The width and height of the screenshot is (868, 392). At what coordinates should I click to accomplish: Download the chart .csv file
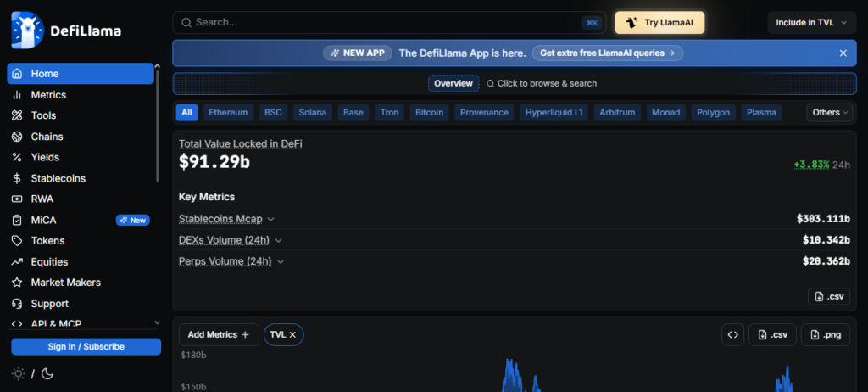[x=772, y=335]
